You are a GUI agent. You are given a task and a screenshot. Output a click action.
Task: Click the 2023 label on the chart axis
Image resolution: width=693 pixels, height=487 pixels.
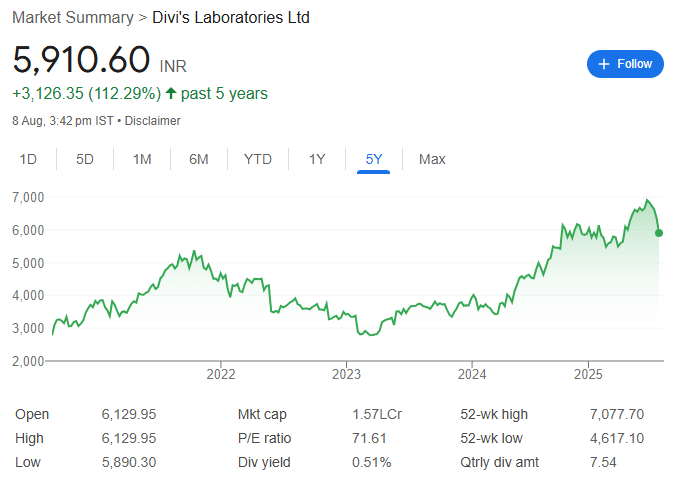(346, 374)
